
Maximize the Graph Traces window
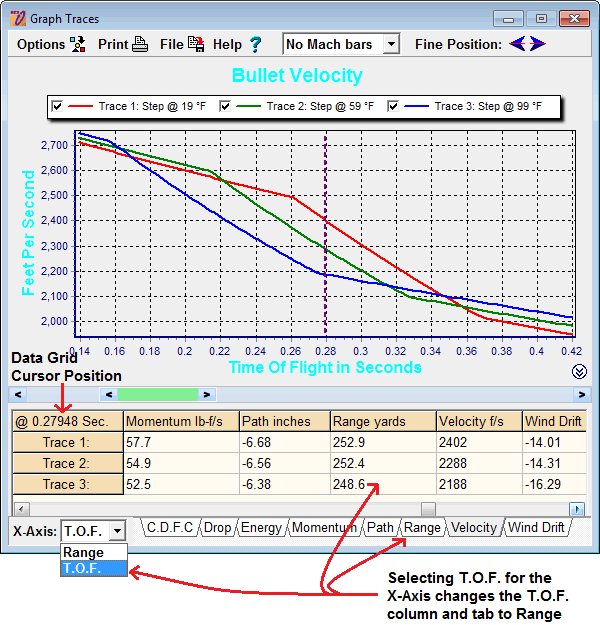point(541,19)
